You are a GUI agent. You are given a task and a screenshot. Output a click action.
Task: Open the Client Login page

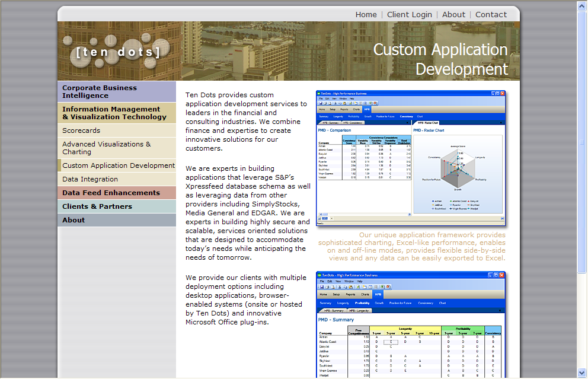coord(409,14)
